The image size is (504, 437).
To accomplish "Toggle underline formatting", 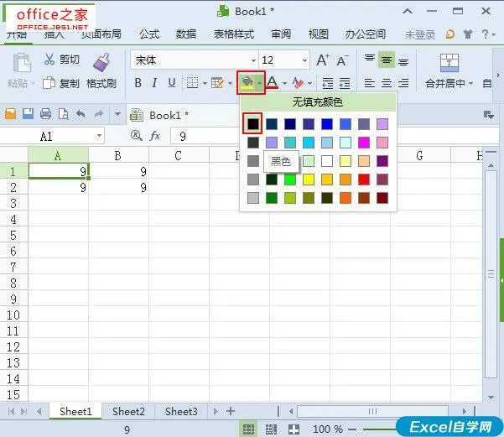I will 172,83.
